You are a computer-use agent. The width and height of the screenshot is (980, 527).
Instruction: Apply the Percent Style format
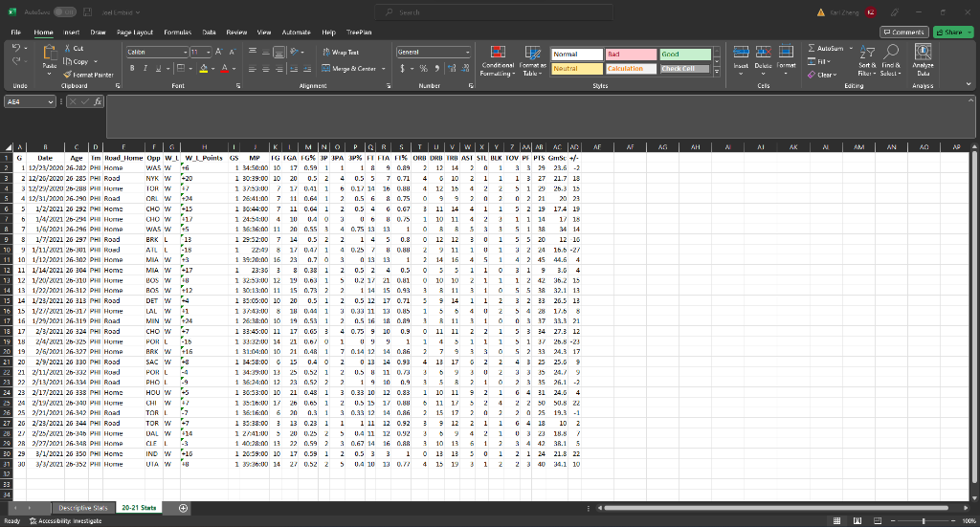click(x=424, y=68)
